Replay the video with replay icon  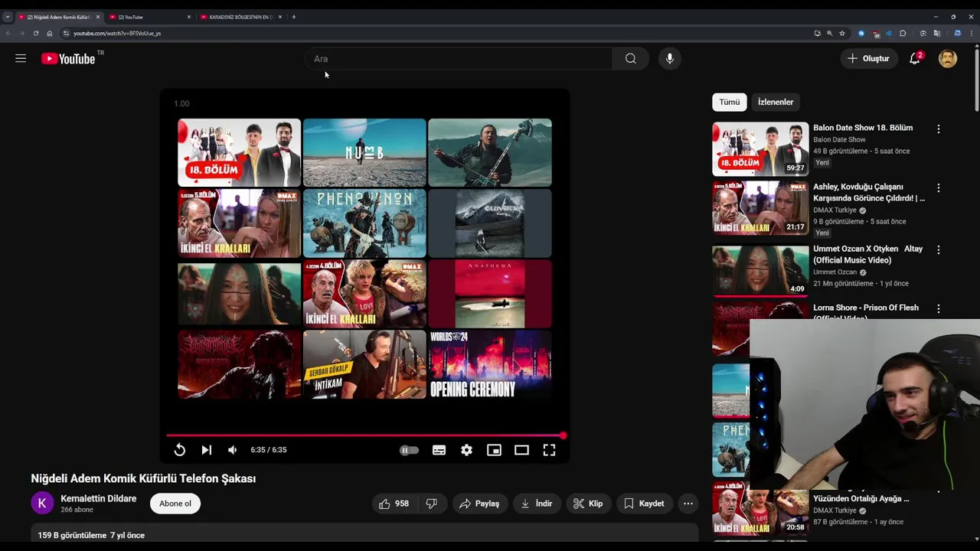[x=179, y=450]
